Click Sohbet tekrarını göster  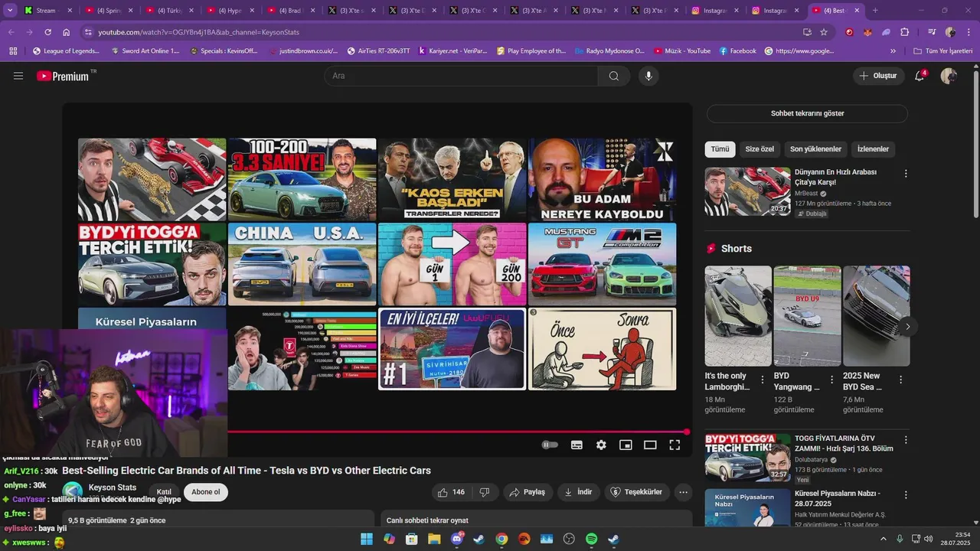[x=807, y=113]
